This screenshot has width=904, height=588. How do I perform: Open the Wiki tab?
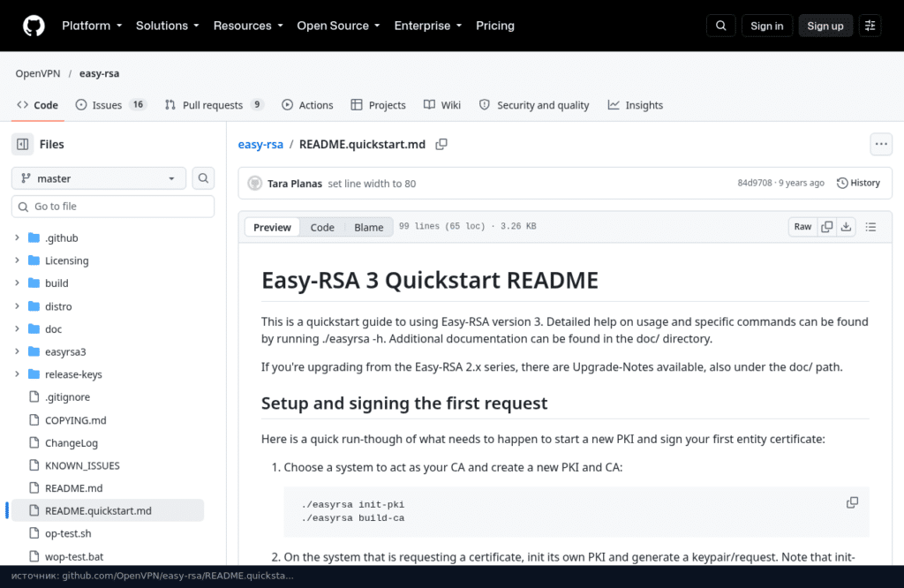coord(442,105)
